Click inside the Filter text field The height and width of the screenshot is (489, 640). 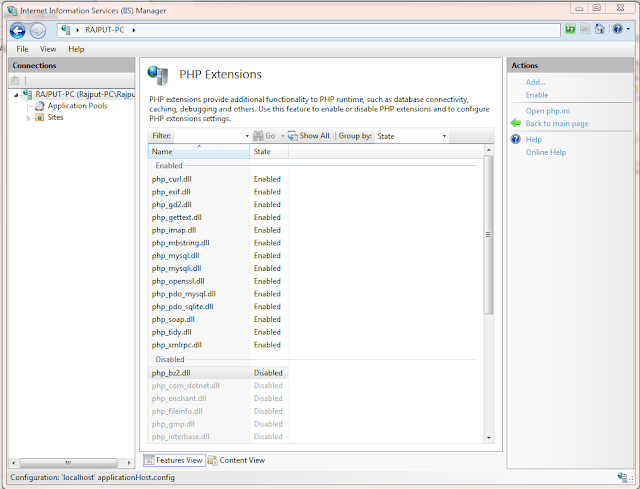pyautogui.click(x=209, y=136)
